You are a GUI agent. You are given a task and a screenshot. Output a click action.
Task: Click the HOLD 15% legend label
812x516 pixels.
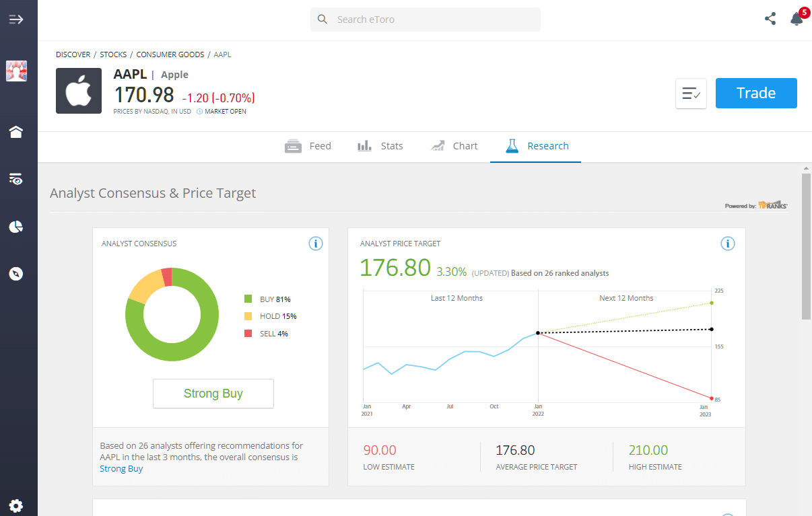(x=278, y=316)
